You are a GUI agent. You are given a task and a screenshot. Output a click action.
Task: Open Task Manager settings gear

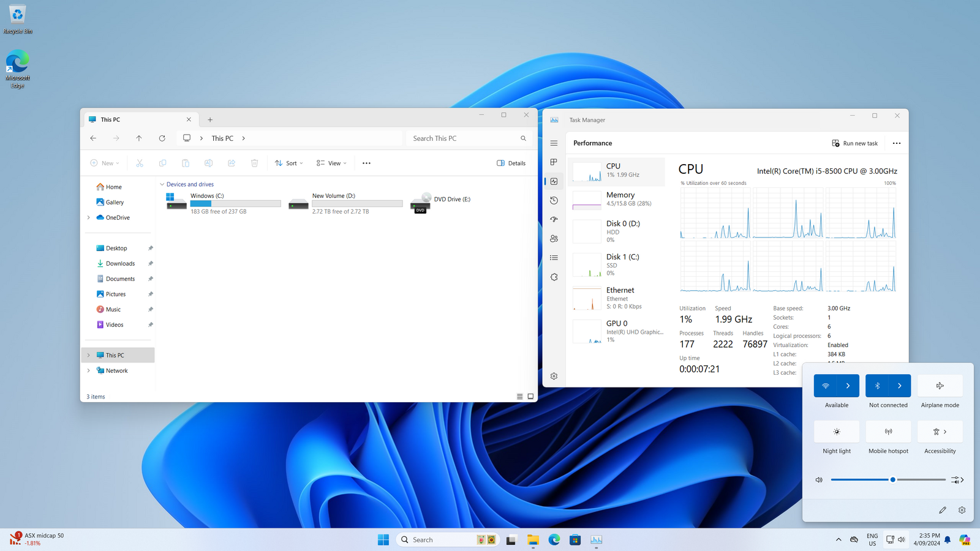pos(554,377)
